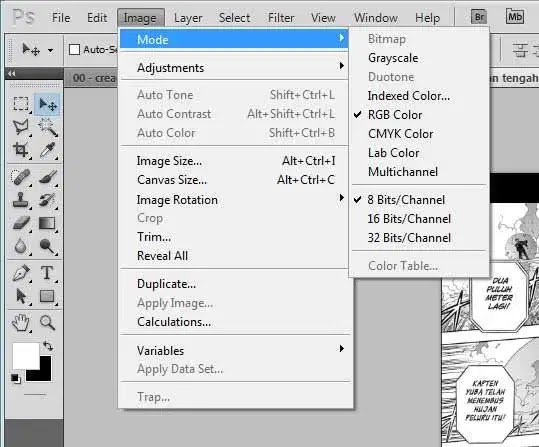Select the Rectangular Marquee tool
539x447 pixels.
pyautogui.click(x=21, y=104)
